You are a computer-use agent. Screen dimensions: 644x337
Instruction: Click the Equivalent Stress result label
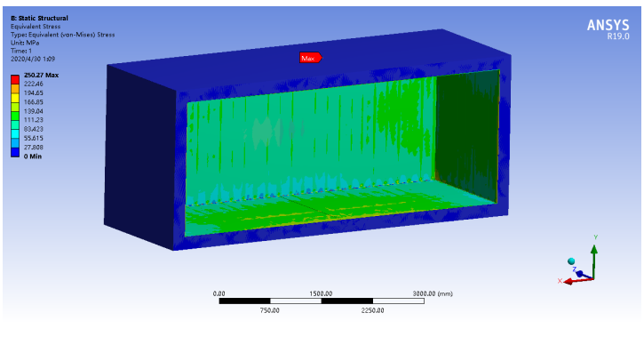point(36,27)
